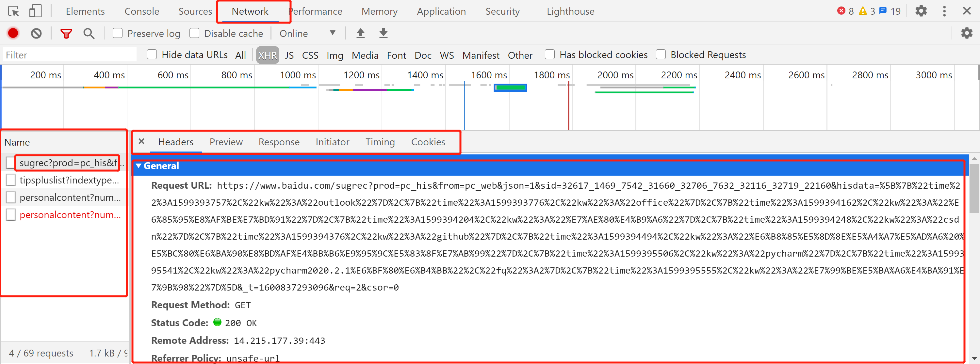Open the network search magnifier

coord(89,34)
